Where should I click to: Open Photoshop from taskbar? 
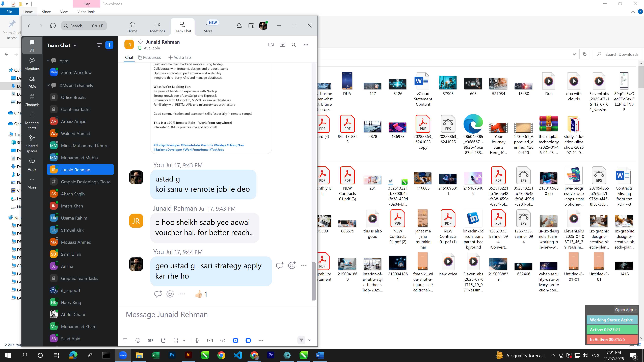(172, 355)
